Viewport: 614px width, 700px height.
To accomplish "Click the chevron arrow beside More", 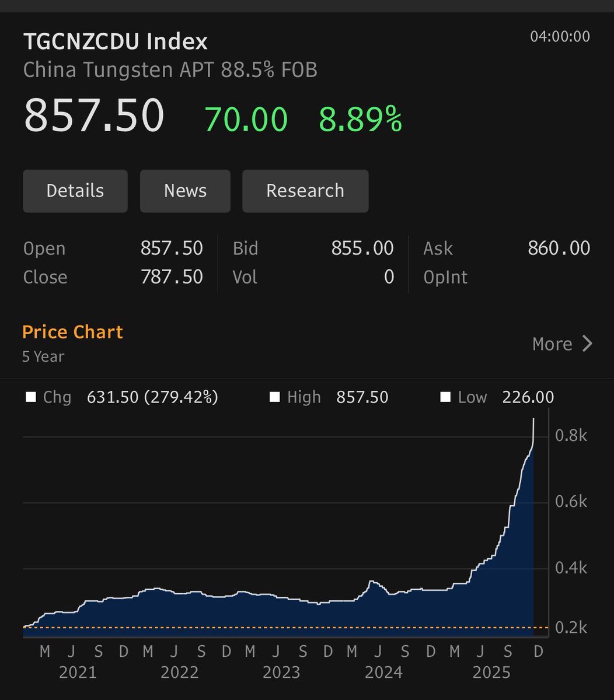I will point(587,344).
